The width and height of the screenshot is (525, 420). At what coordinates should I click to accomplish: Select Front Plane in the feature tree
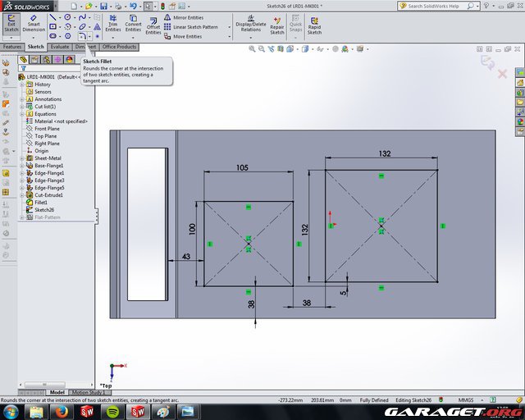point(46,129)
